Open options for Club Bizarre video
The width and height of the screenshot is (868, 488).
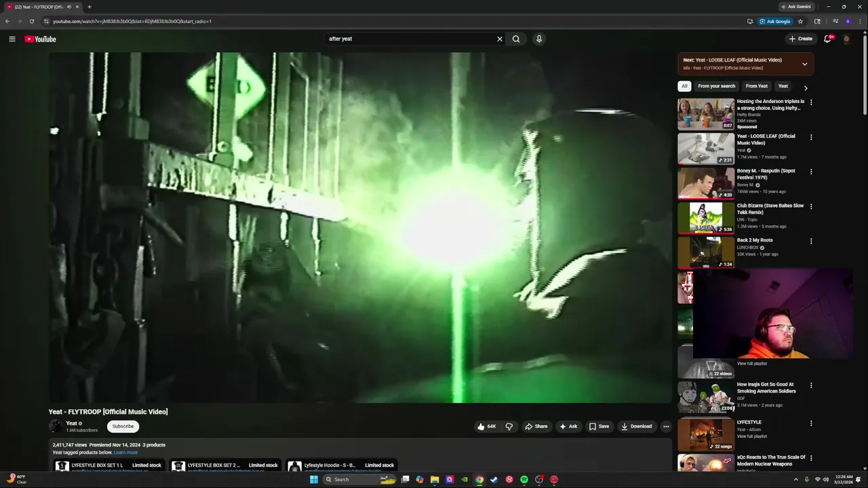pyautogui.click(x=811, y=206)
